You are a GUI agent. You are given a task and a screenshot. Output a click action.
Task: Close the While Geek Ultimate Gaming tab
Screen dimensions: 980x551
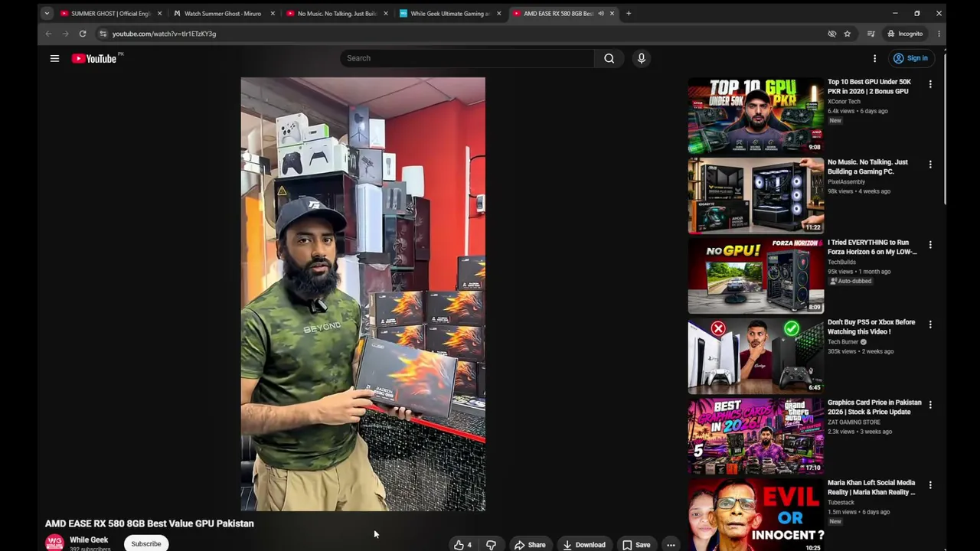click(x=498, y=13)
